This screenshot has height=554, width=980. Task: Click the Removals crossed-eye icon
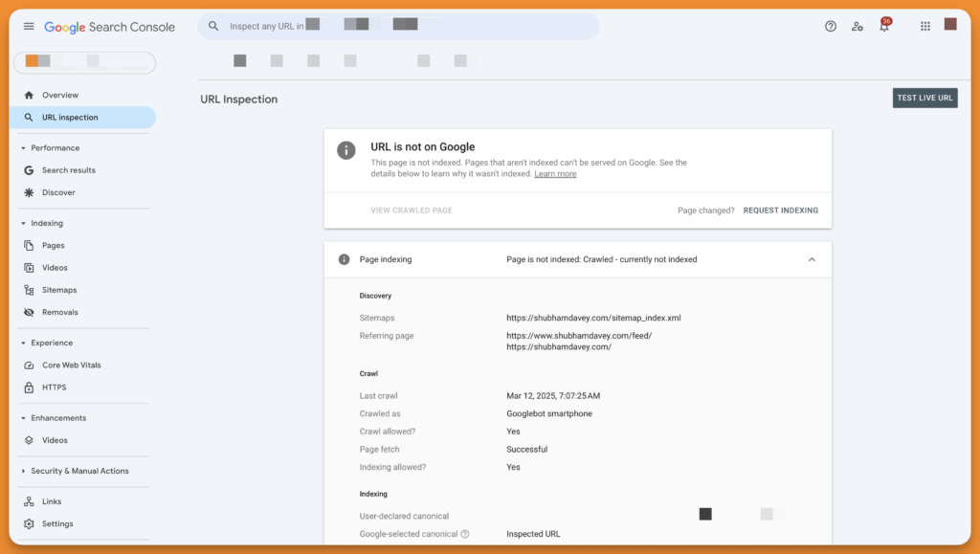(29, 312)
